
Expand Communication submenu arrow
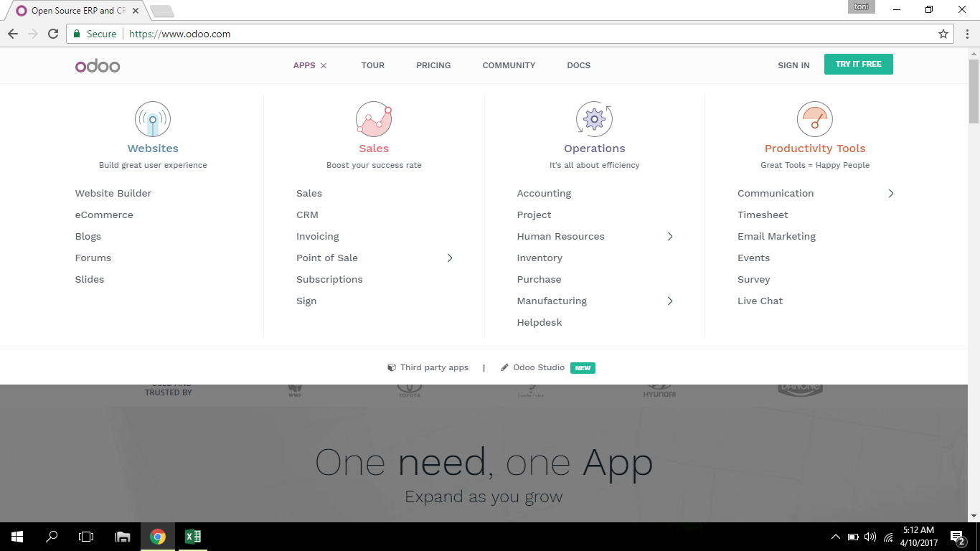point(891,193)
